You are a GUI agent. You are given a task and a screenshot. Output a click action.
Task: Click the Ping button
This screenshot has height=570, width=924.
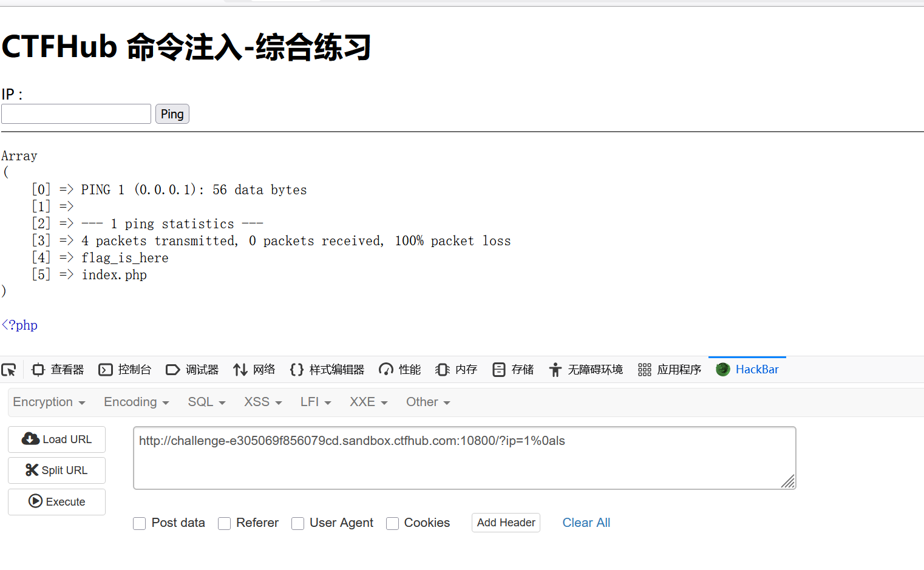pos(172,114)
